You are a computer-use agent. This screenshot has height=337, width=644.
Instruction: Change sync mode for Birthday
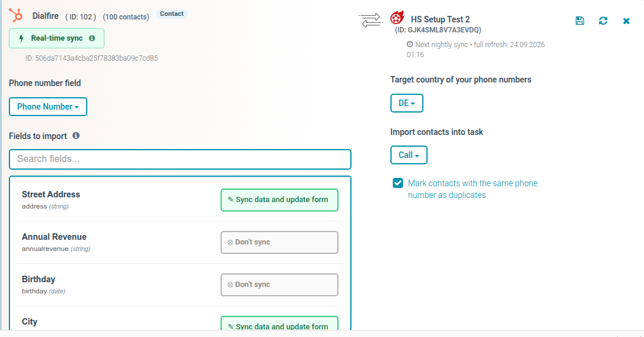point(280,285)
